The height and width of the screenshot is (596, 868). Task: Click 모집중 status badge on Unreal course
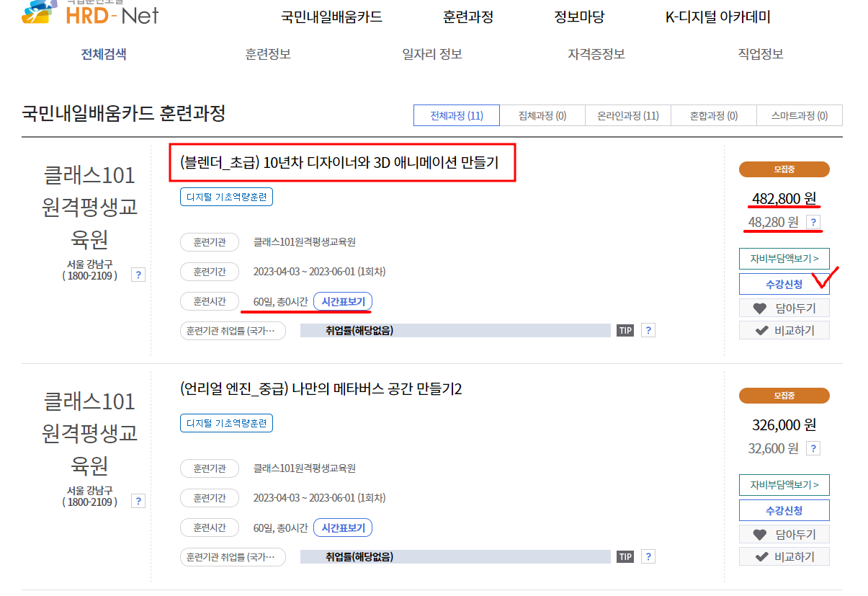(x=784, y=396)
